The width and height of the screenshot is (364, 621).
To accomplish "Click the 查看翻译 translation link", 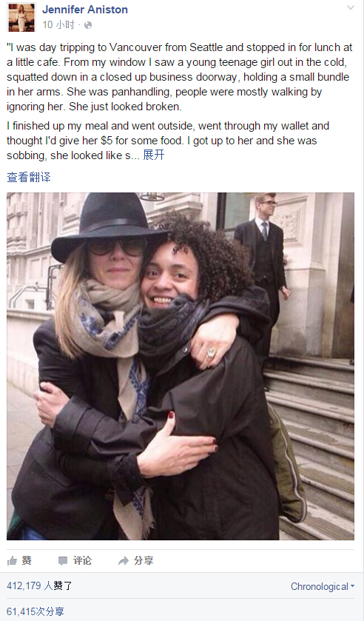I will click(29, 177).
